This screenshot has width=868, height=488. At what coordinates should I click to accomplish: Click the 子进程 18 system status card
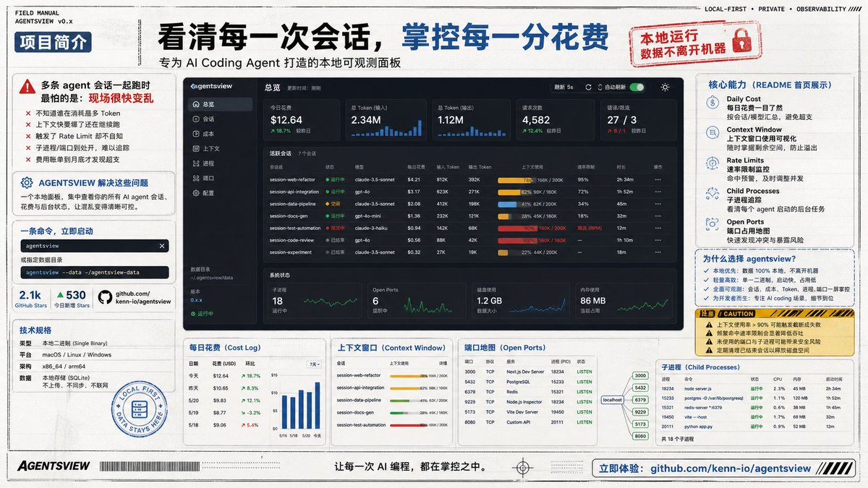coord(313,301)
